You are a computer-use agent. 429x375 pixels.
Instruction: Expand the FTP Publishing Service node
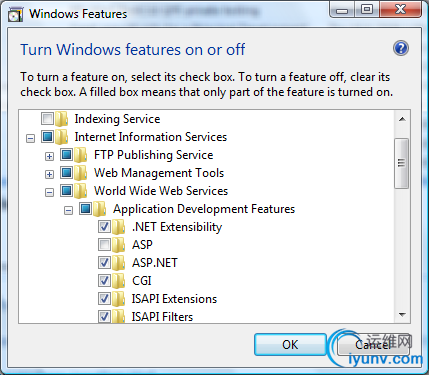coord(49,156)
